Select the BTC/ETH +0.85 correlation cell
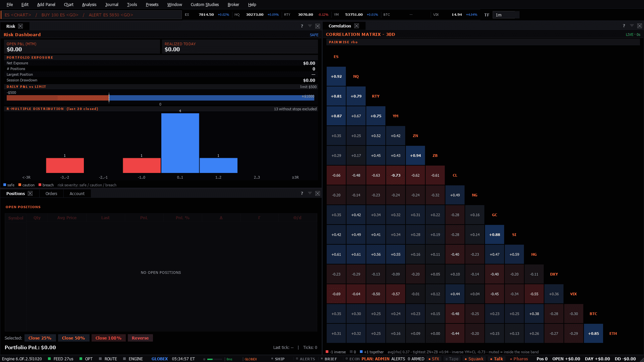The image size is (644, 362). (593, 334)
